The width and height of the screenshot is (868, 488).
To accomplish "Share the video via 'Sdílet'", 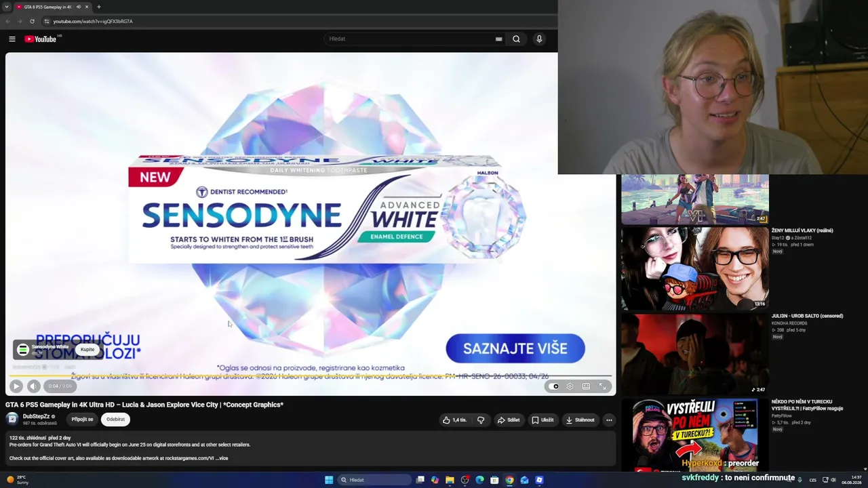I will (x=509, y=420).
